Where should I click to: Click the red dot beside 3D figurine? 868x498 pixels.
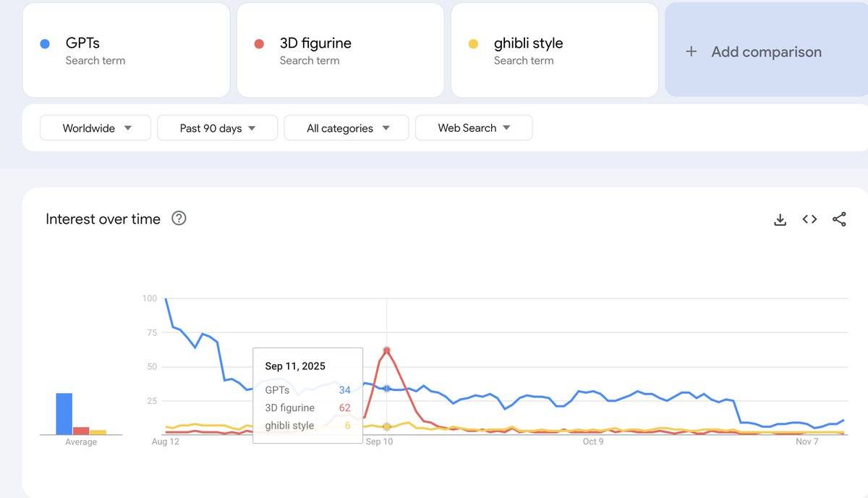point(259,43)
